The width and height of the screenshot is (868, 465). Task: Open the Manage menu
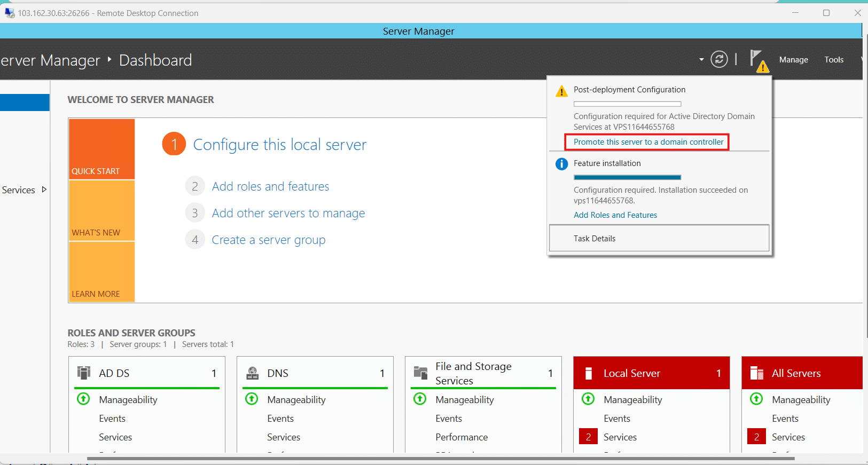point(793,60)
